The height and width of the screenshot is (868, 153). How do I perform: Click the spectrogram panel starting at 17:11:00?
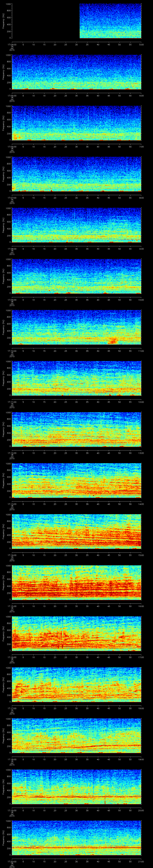77,378
